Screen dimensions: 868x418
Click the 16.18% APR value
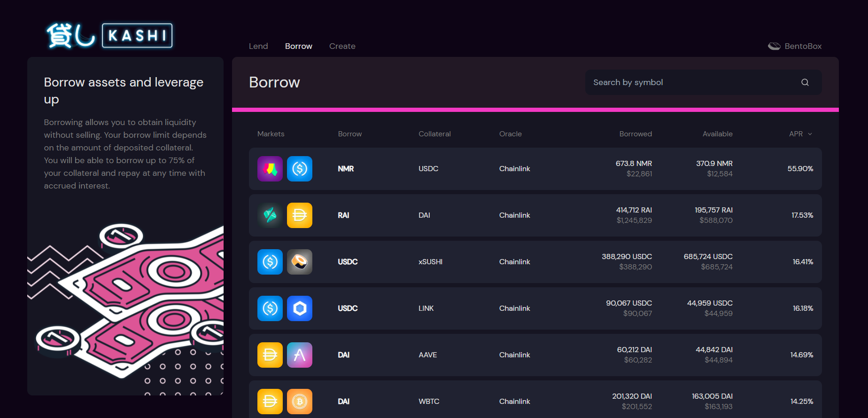[x=803, y=308]
